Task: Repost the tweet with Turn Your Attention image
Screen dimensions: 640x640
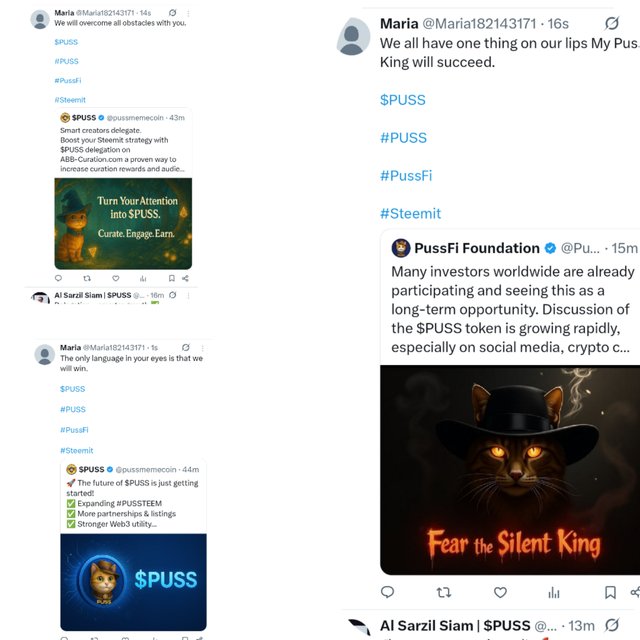Action: (x=87, y=278)
